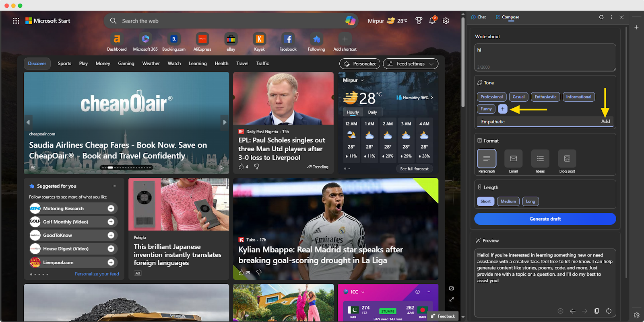The height and width of the screenshot is (322, 644).
Task: Open sidebar more options menu
Action: coord(611,17)
